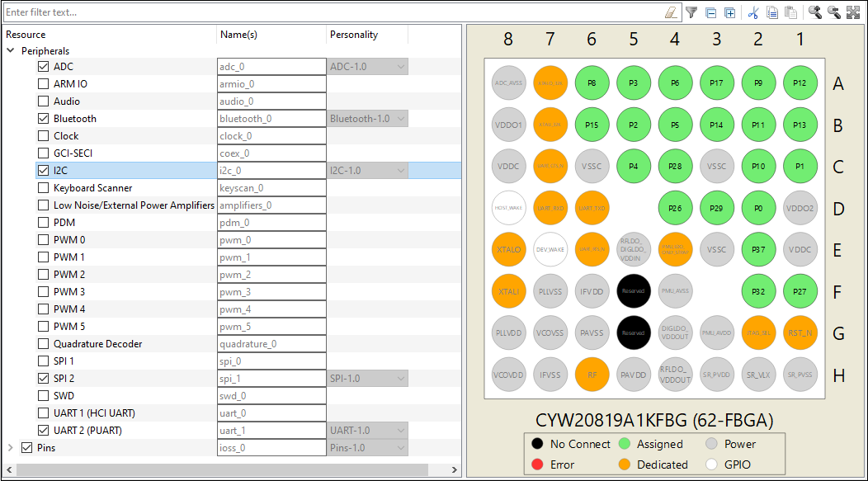Open the SPI-1.0 personality dropdown
868x481 pixels.
point(367,379)
